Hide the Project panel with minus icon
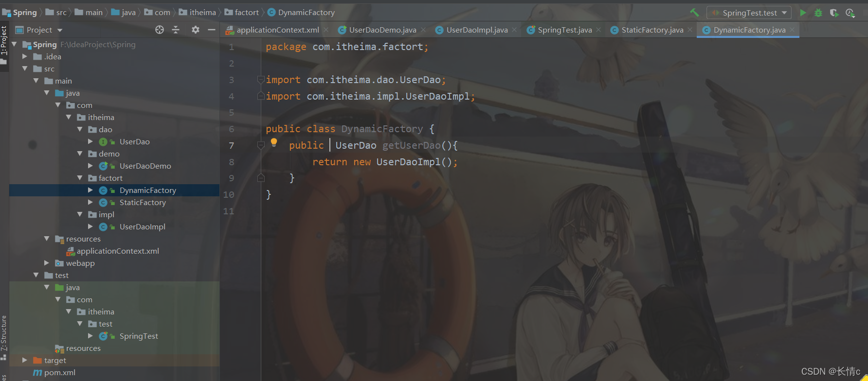 point(212,30)
